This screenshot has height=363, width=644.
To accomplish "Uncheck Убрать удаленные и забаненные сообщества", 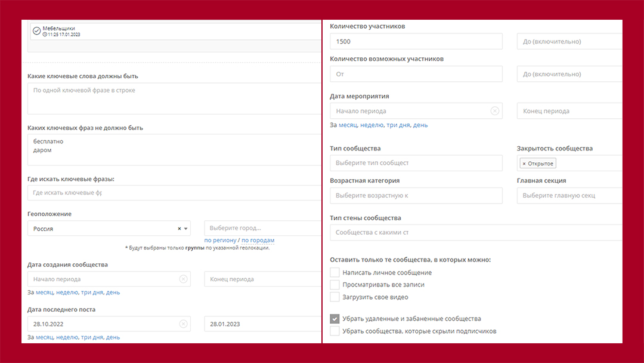I will 335,319.
